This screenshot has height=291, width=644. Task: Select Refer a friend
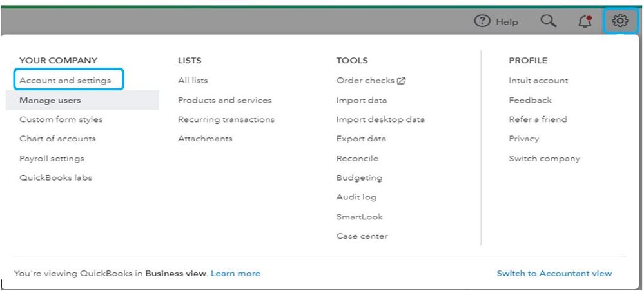point(538,119)
